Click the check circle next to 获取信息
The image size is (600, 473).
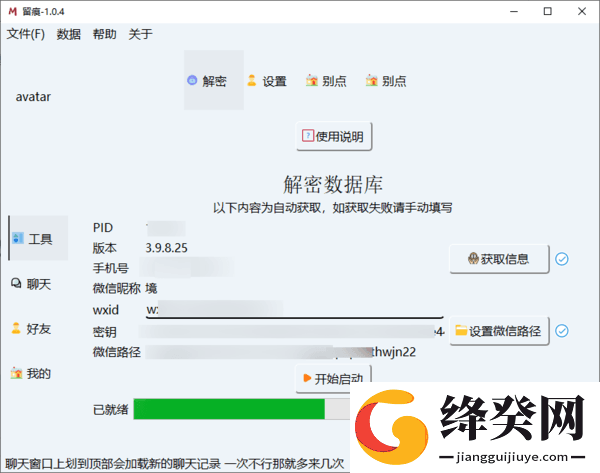coord(562,259)
